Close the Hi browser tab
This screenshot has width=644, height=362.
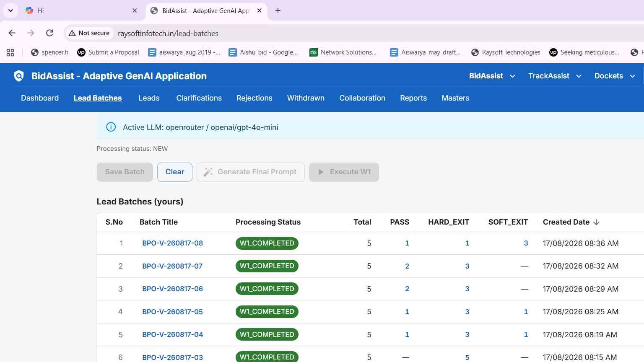click(x=135, y=10)
